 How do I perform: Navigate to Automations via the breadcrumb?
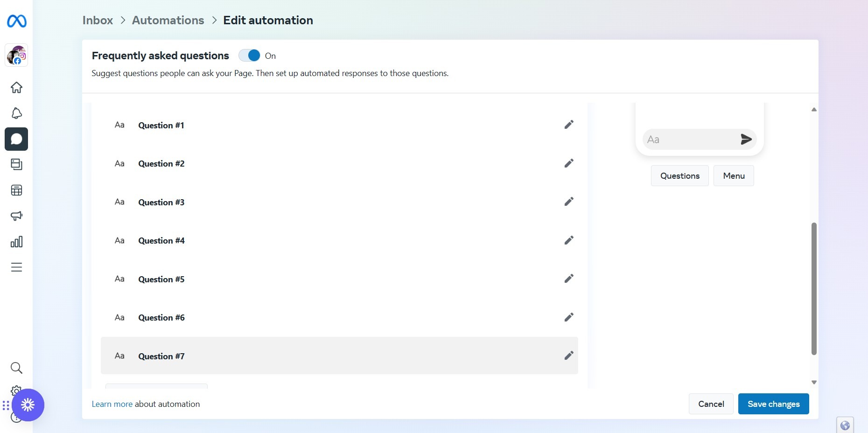click(x=168, y=20)
